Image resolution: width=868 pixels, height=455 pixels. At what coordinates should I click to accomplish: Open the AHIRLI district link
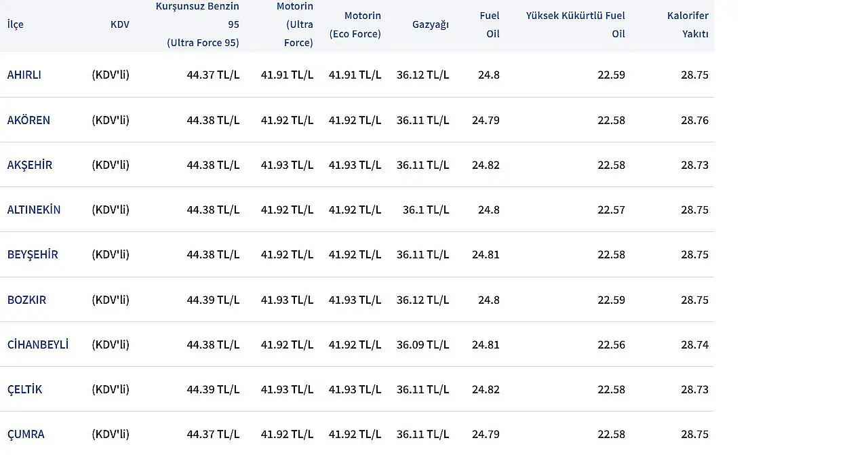(24, 75)
